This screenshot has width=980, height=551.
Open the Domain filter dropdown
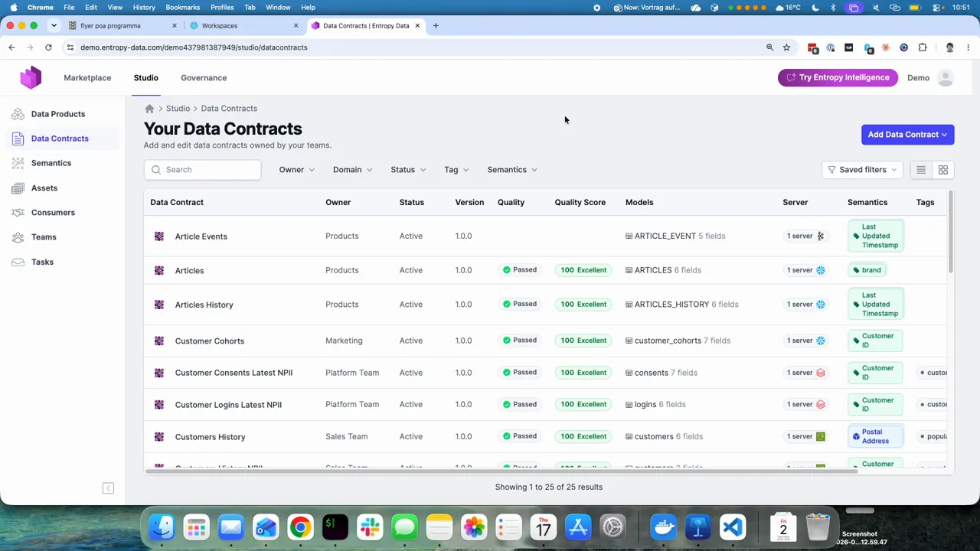352,170
